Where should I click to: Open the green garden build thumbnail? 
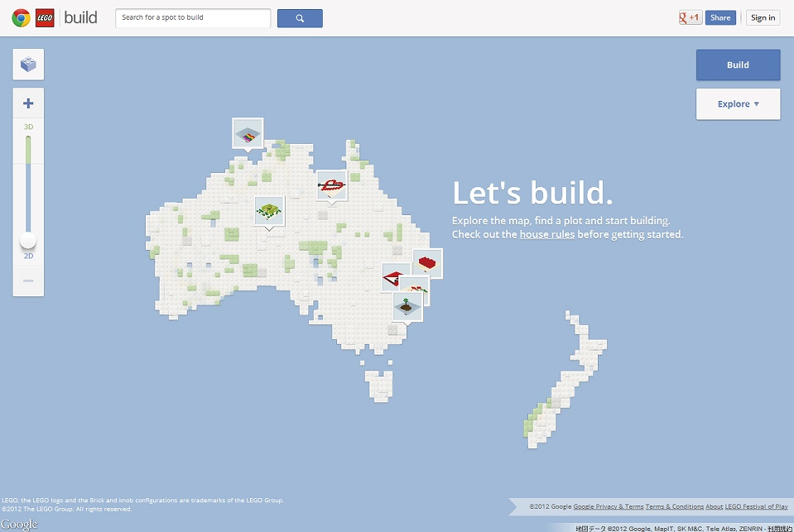point(269,210)
